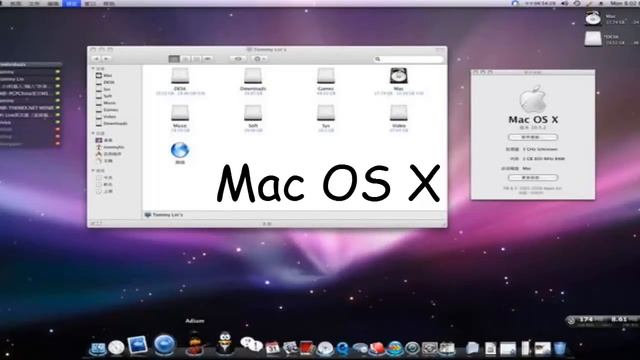Select the DISK volume icon in Finder
The height and width of the screenshot is (360, 640).
(180, 77)
